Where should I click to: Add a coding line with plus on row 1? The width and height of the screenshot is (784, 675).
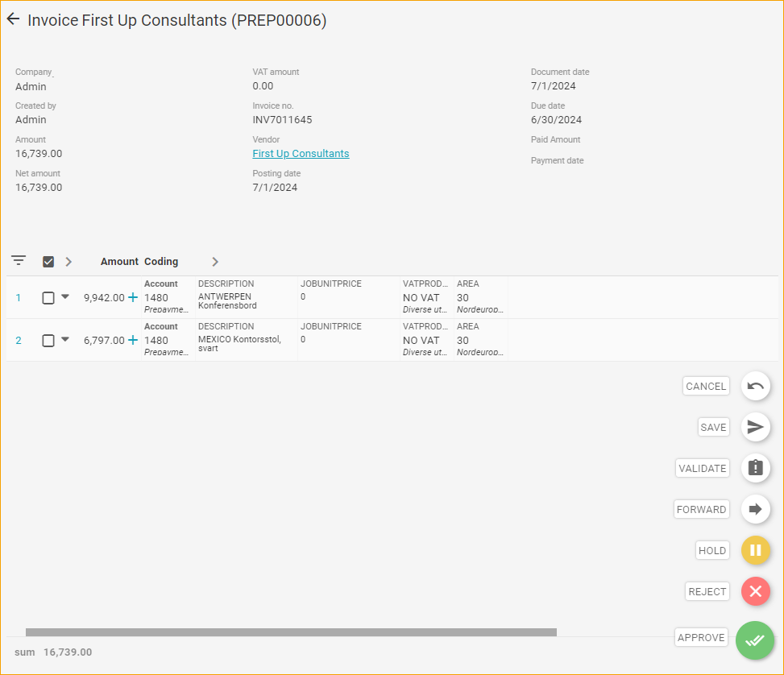tap(133, 297)
